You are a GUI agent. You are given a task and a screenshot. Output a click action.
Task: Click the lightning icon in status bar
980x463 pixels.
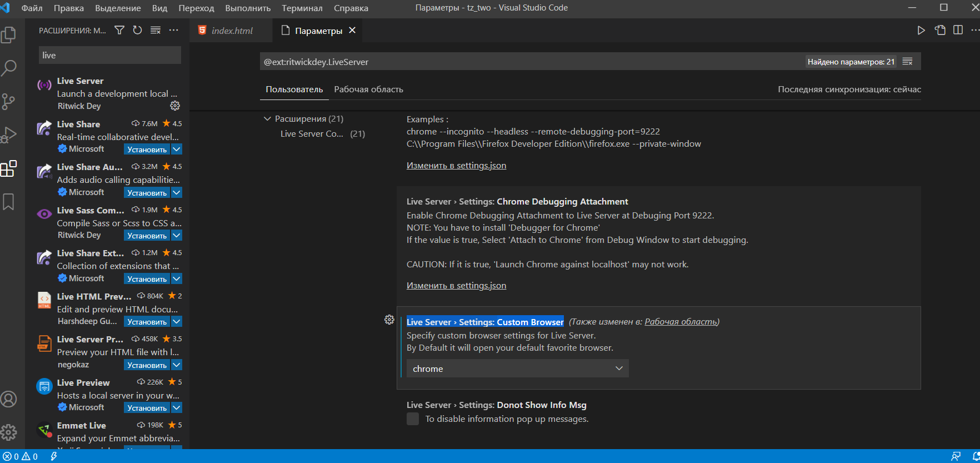pyautogui.click(x=54, y=456)
